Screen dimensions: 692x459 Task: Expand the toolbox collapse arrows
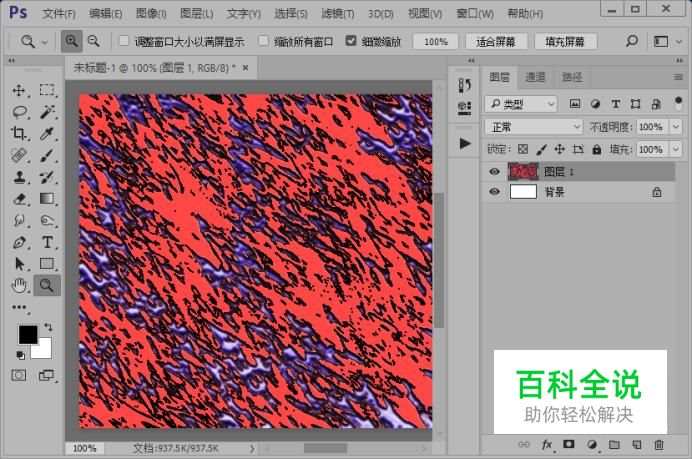click(11, 60)
